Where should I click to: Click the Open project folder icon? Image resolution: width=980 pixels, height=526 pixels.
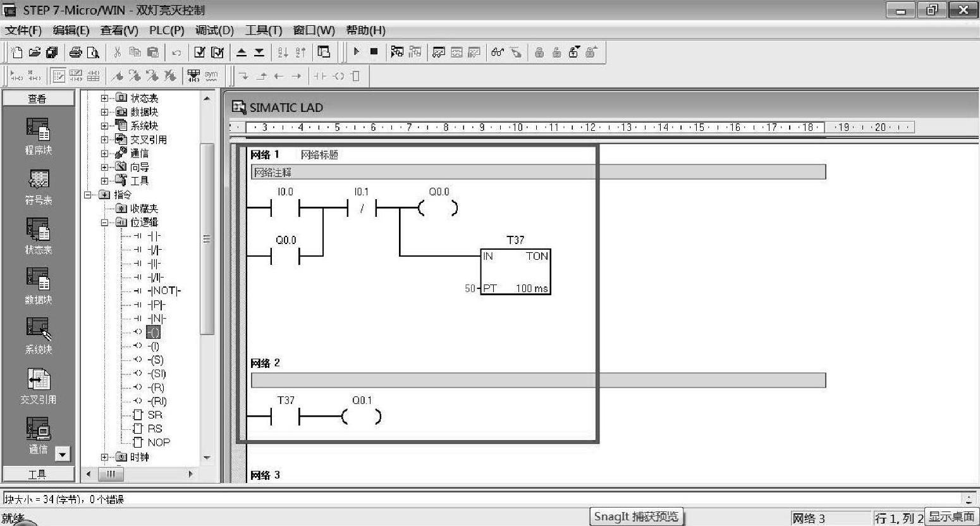[34, 52]
